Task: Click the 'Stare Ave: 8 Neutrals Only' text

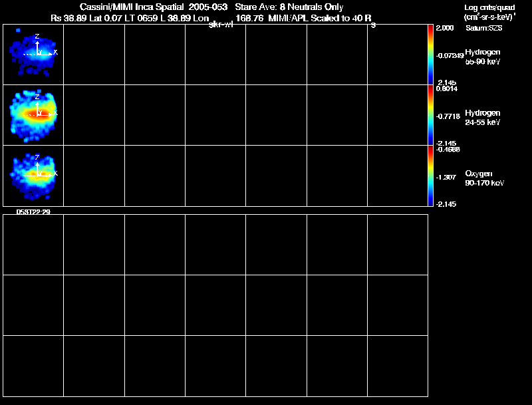Action: tap(289, 7)
